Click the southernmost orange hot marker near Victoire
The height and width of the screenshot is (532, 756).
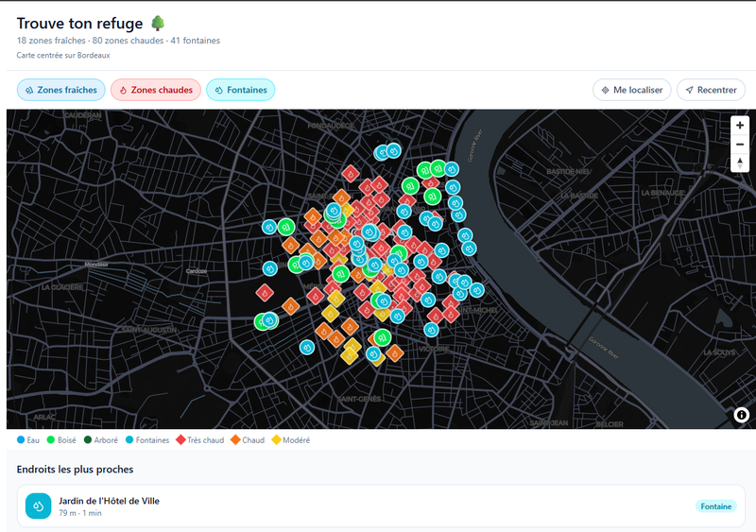(x=394, y=353)
